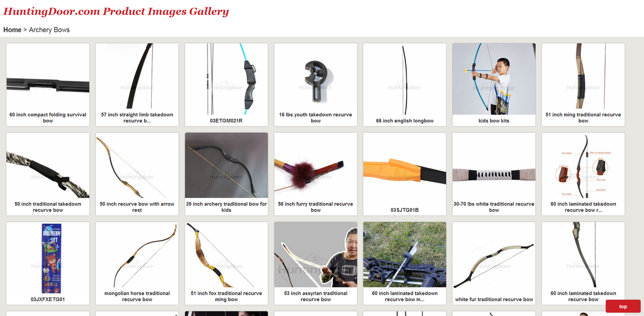644x316 pixels.
Task: Open the mongolian horse traditional recurve bow image
Action: click(137, 258)
